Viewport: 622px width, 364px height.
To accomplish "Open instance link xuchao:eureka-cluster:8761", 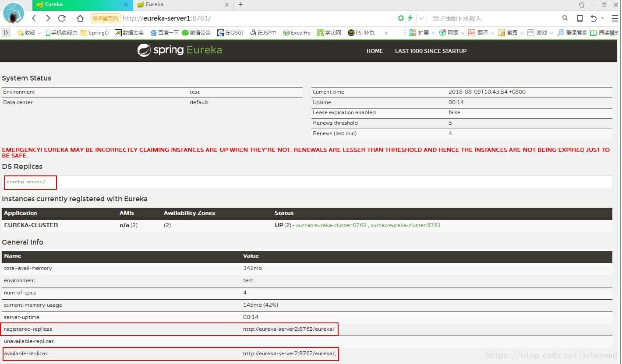I will pyautogui.click(x=406, y=225).
